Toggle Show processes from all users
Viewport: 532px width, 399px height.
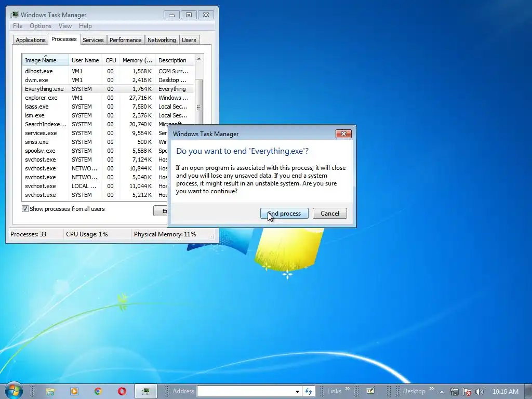click(x=25, y=209)
